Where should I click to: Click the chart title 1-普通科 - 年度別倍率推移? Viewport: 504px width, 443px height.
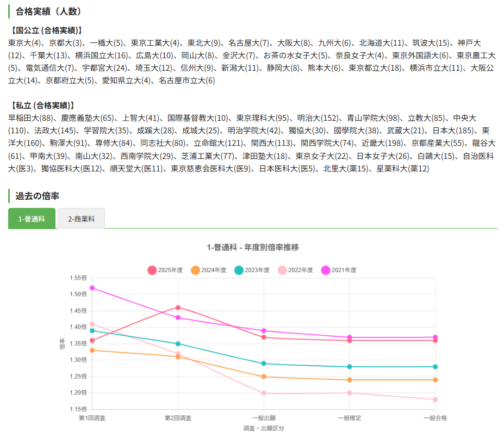pos(253,248)
